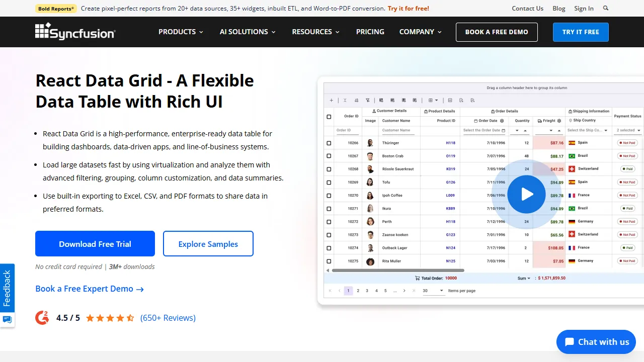Image resolution: width=644 pixels, height=362 pixels.
Task: Go to page 4 in pager
Action: pos(376,291)
